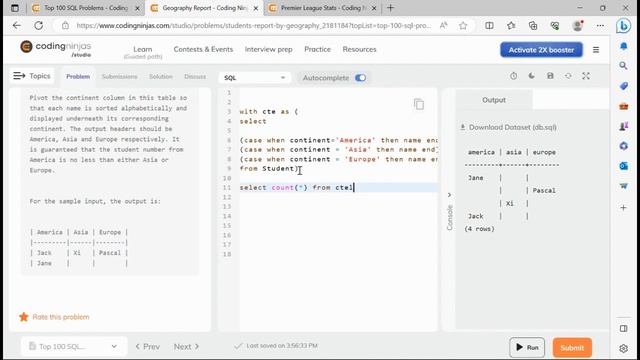Switch to the Discuss tab
The image size is (640, 360).
pyautogui.click(x=195, y=76)
